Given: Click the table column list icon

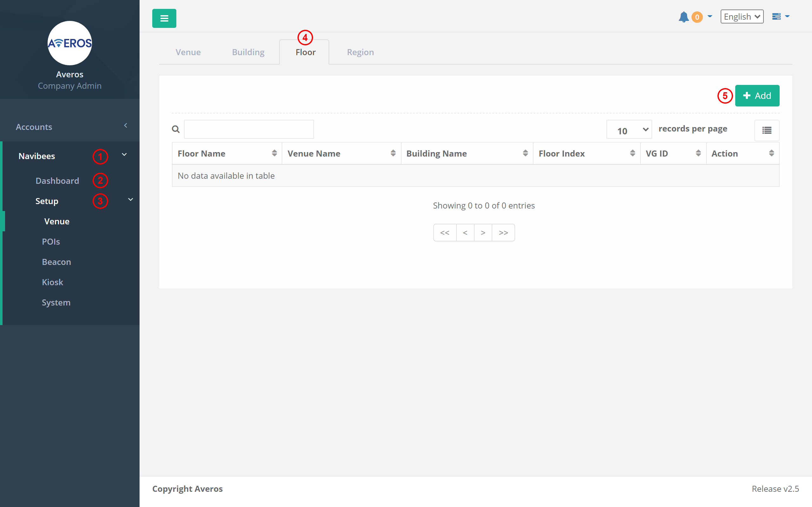Looking at the screenshot, I should (767, 131).
